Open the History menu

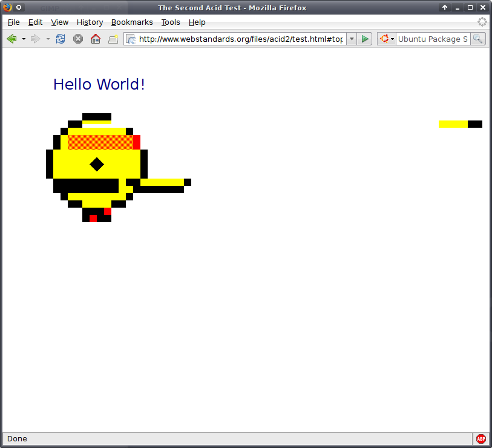pos(90,22)
